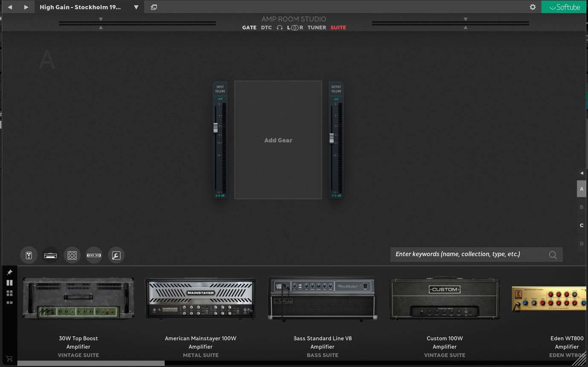Screen dimensions: 588x367
Task: Switch to signal chain tab C
Action: 582,225
